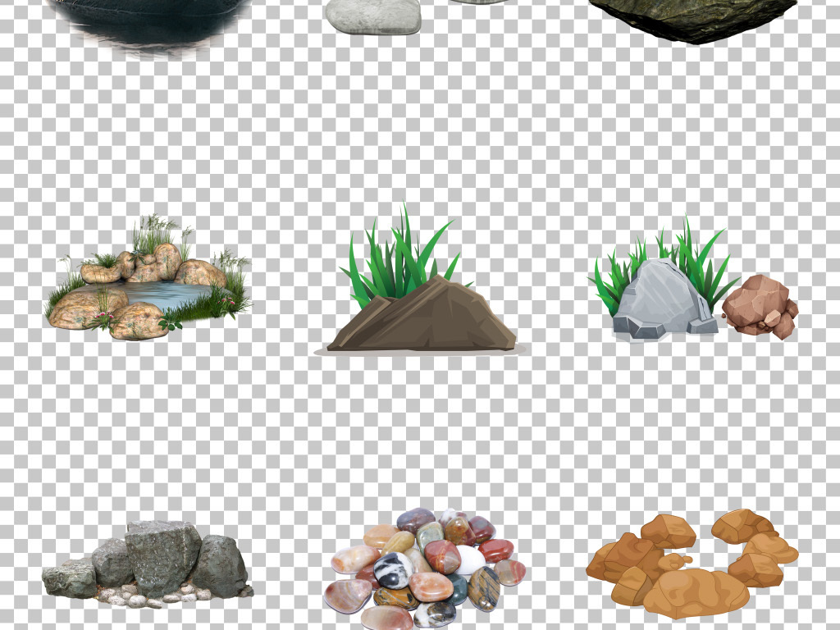
Task: Select the small reddish-brown crumbled rock cluster
Action: (x=760, y=307)
